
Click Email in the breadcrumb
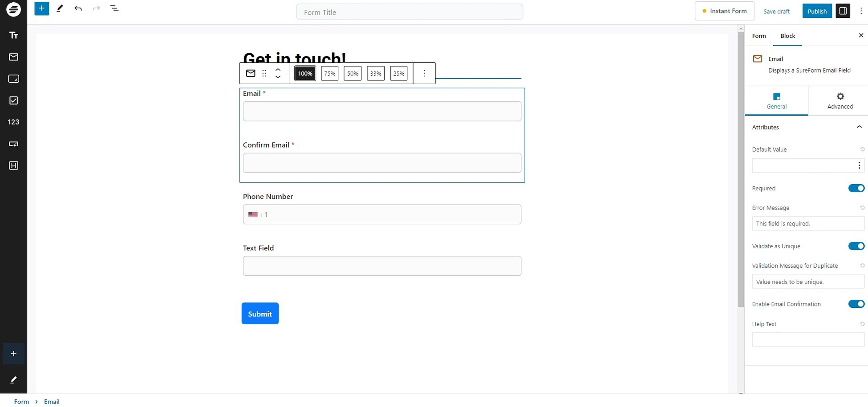click(52, 402)
